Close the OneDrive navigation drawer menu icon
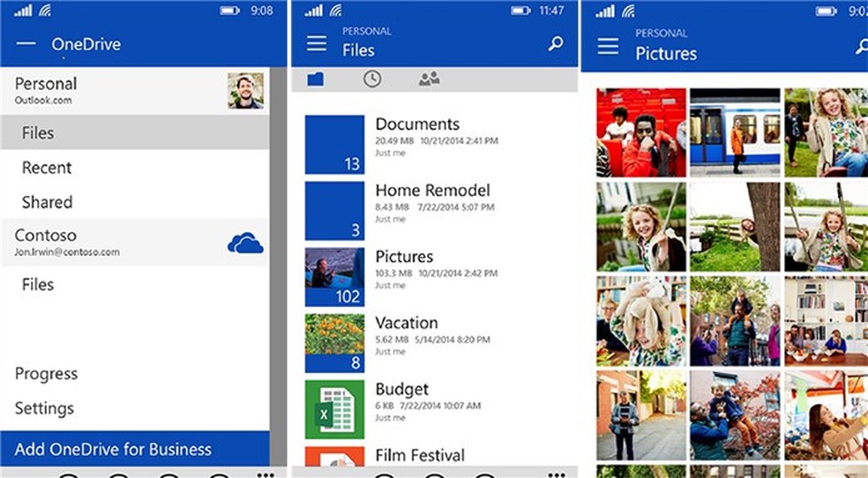The height and width of the screenshot is (478, 868). pyautogui.click(x=26, y=44)
